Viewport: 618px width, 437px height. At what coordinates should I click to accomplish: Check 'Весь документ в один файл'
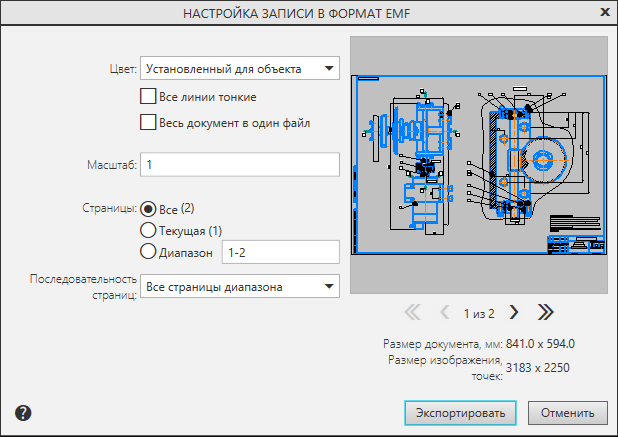[x=149, y=123]
